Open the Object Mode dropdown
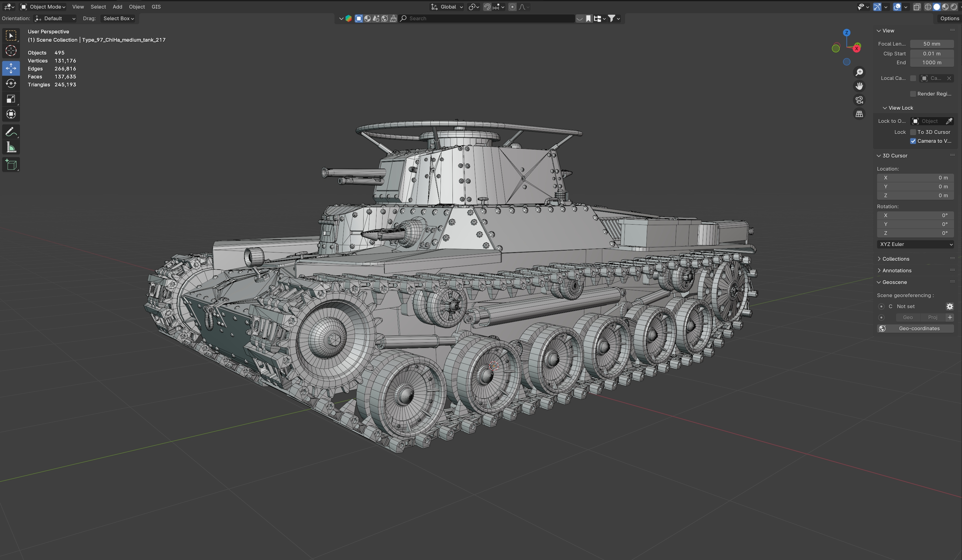The image size is (962, 560). pyautogui.click(x=43, y=7)
